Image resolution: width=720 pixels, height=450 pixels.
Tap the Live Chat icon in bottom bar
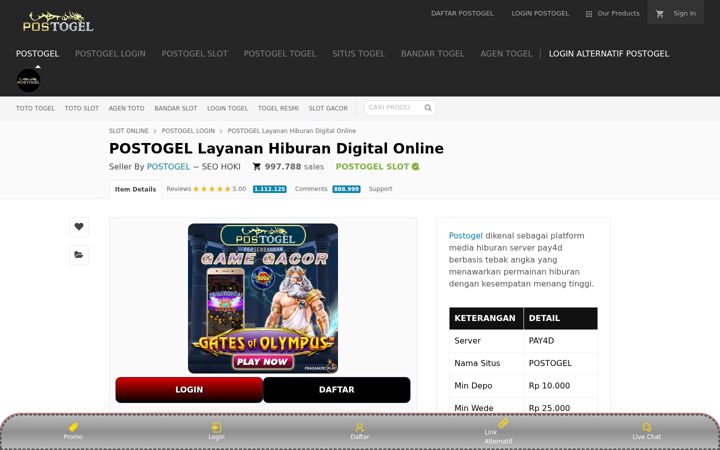(647, 428)
